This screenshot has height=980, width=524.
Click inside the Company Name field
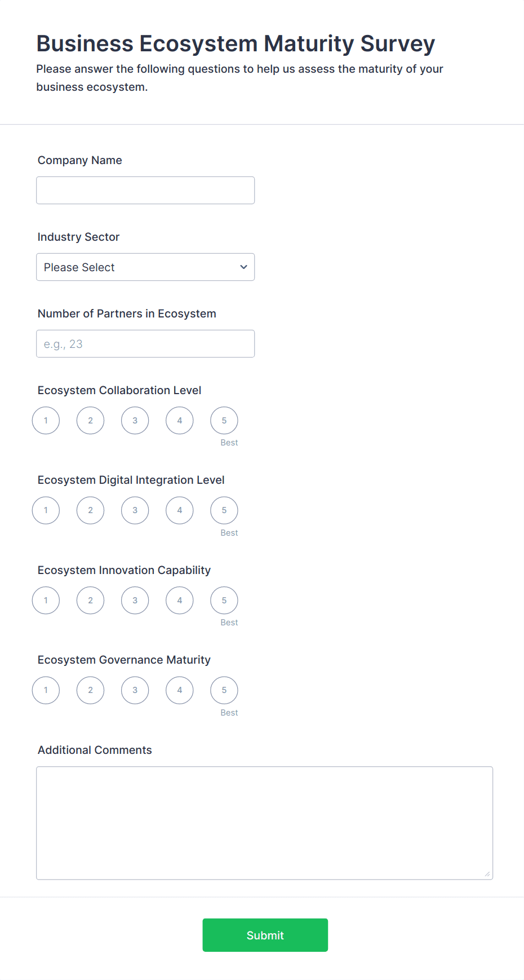point(145,190)
